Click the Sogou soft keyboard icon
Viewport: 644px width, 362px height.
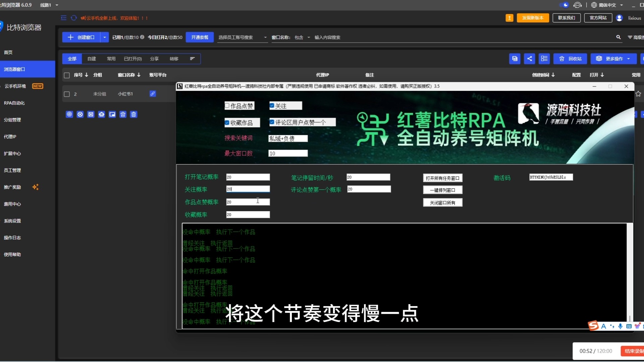point(629,326)
